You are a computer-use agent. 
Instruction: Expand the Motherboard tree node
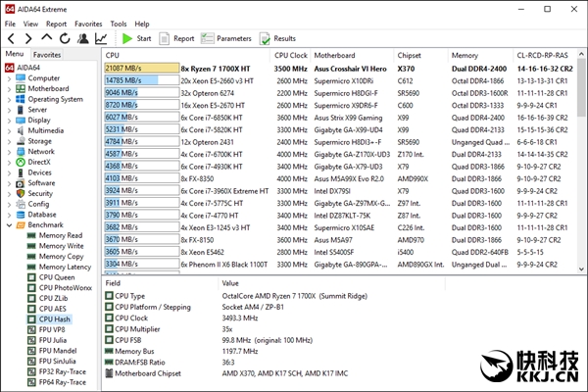point(9,89)
